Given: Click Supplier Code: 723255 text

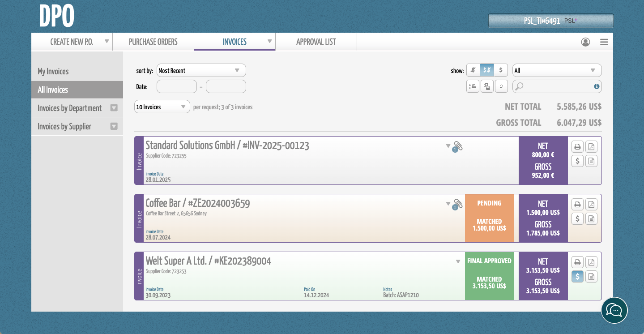Looking at the screenshot, I should pyautogui.click(x=166, y=156).
